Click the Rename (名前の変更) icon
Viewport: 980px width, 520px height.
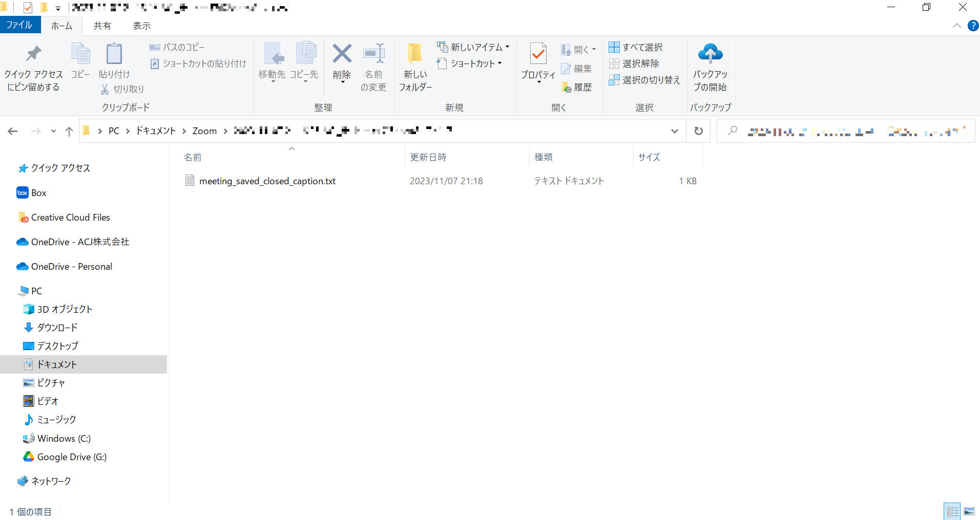373,54
